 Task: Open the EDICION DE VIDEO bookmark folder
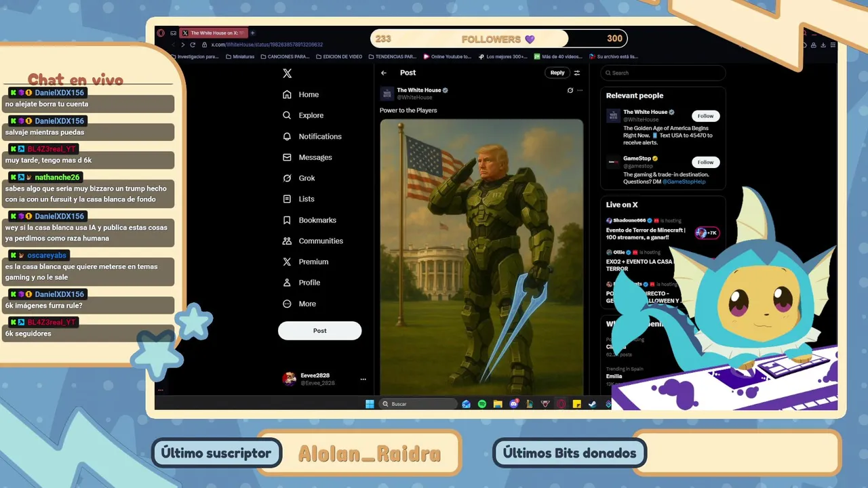[339, 57]
